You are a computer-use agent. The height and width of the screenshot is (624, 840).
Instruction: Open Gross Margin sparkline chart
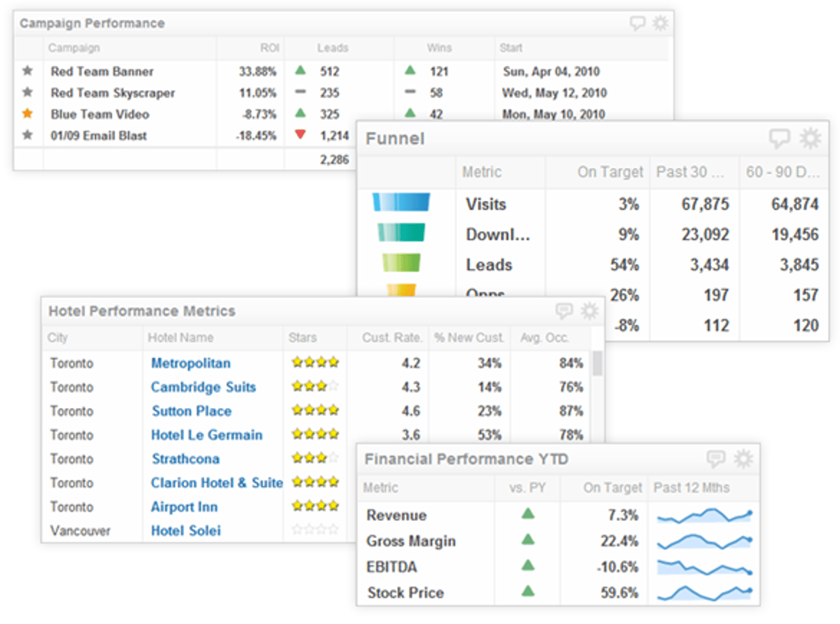pos(704,541)
